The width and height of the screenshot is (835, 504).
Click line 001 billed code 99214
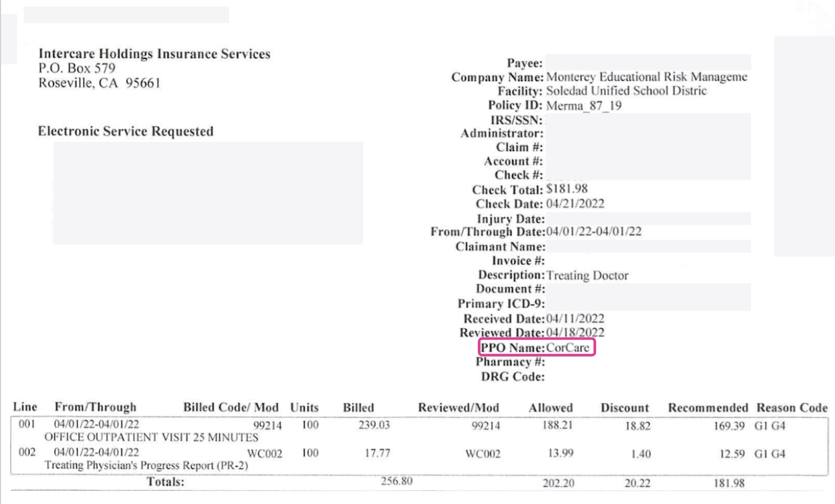(x=268, y=426)
